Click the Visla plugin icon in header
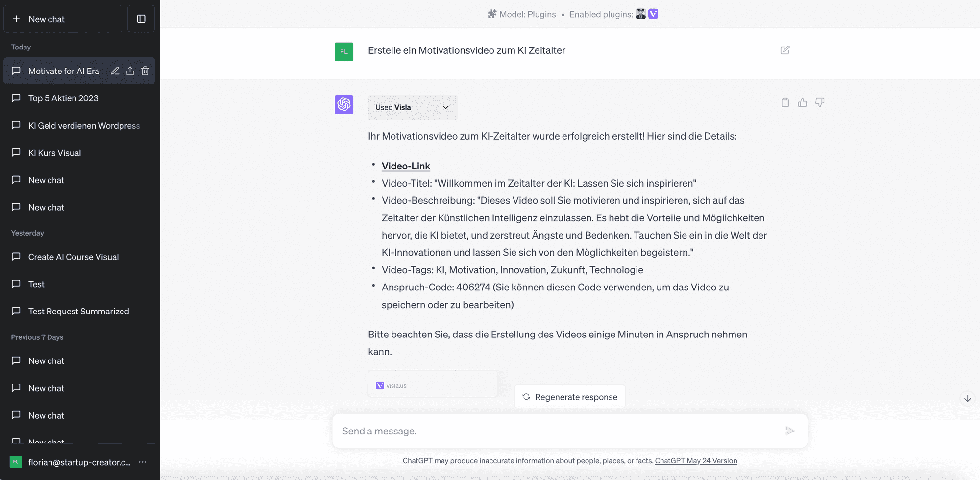Viewport: 980px width, 480px height. click(x=653, y=14)
